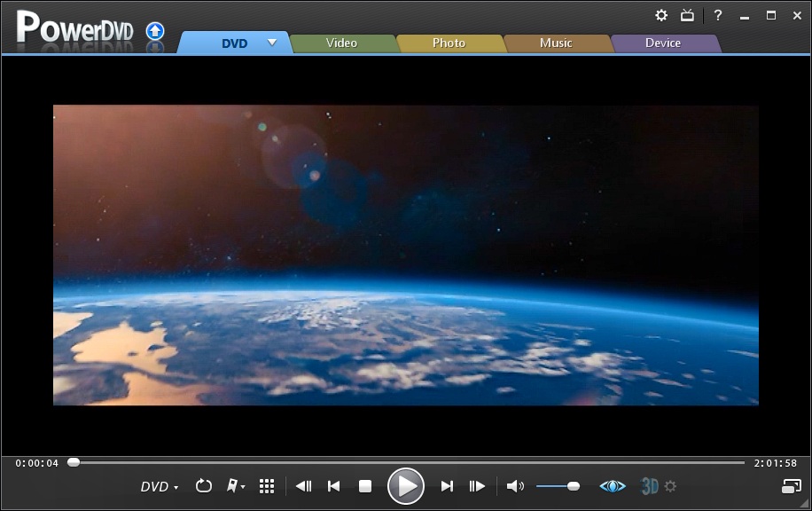The image size is (812, 511).
Task: Switch to the Video tab
Action: point(341,43)
